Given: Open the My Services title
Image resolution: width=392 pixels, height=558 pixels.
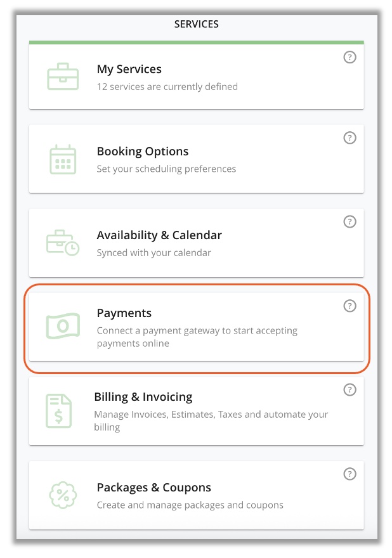Looking at the screenshot, I should point(129,69).
